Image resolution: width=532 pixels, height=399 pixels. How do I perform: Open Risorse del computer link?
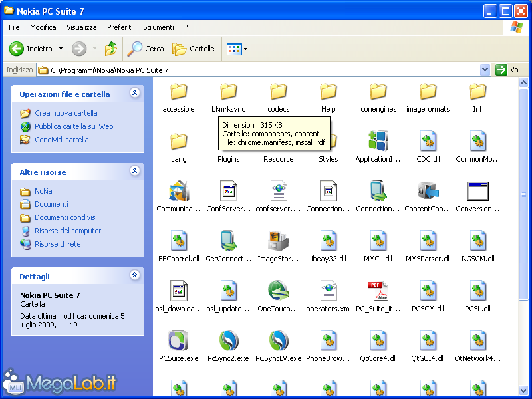[x=68, y=231]
